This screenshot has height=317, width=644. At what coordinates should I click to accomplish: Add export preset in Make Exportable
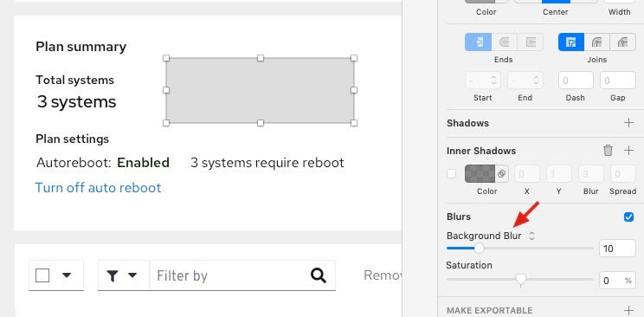628,310
